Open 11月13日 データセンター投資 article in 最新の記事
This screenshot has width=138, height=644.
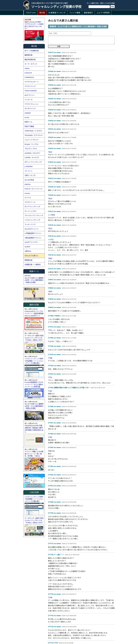[x=34, y=338]
